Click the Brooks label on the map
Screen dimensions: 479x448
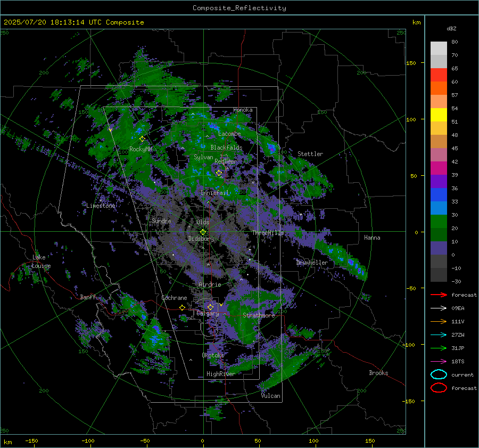[378, 373]
